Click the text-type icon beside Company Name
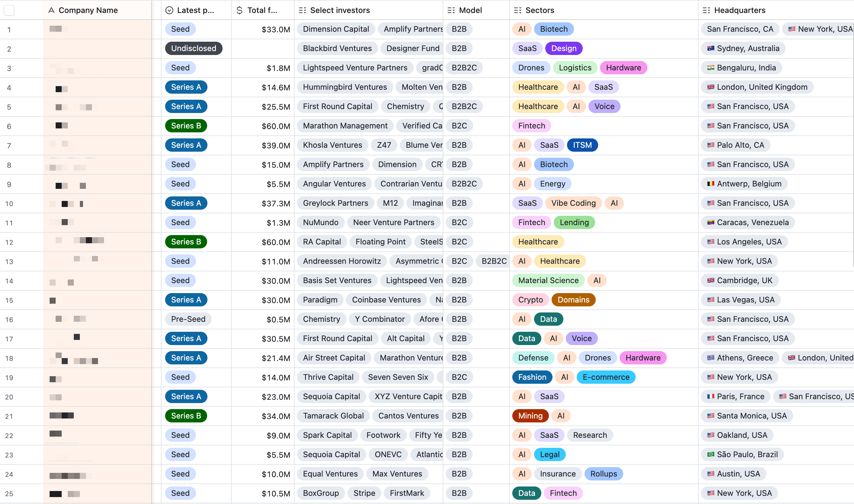Image resolution: width=854 pixels, height=504 pixels. pyautogui.click(x=51, y=10)
